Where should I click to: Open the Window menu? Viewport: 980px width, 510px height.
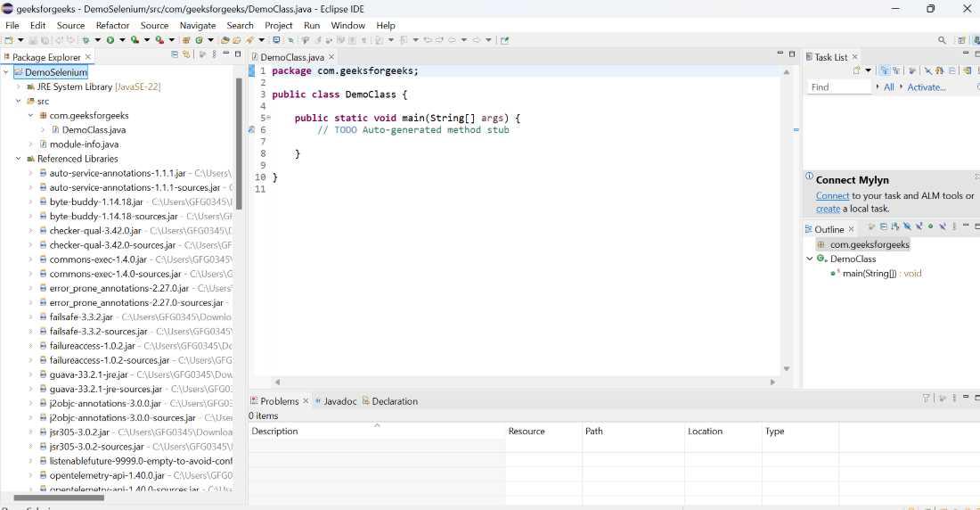coord(347,25)
